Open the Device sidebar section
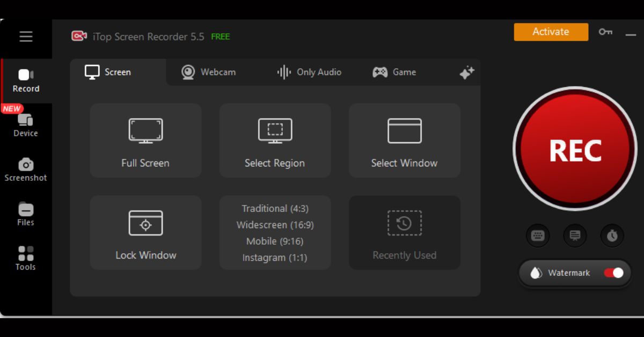The image size is (644, 337). 26,126
